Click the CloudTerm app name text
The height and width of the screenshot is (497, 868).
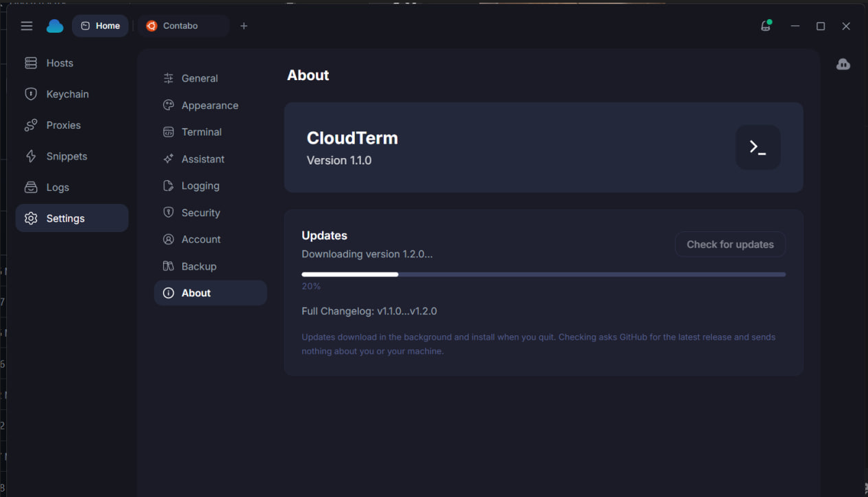point(352,138)
